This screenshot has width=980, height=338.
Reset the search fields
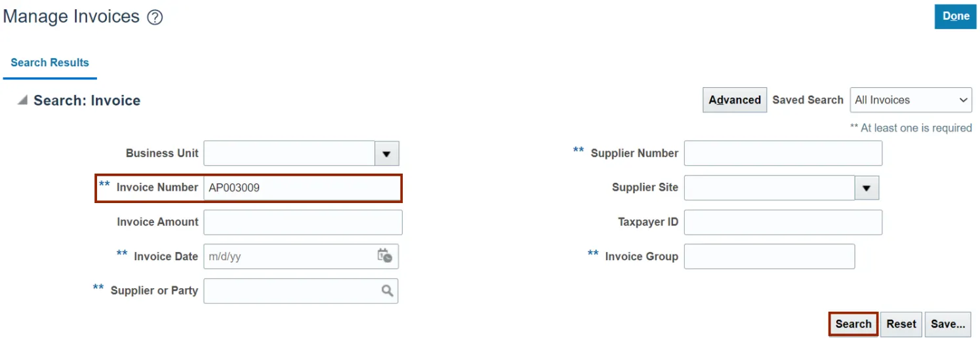coord(901,324)
